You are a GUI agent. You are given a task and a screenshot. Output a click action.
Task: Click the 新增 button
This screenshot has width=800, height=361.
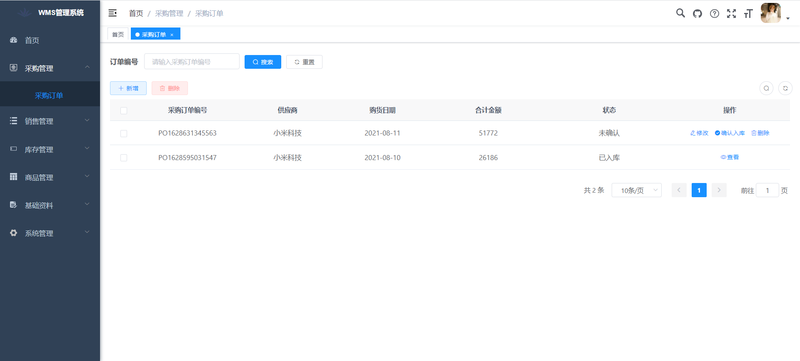point(129,88)
